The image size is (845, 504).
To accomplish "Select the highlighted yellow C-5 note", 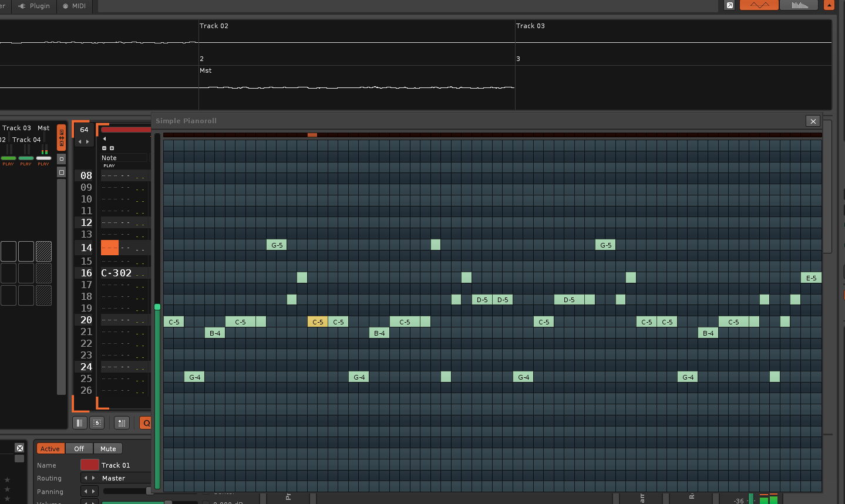I will tap(318, 322).
